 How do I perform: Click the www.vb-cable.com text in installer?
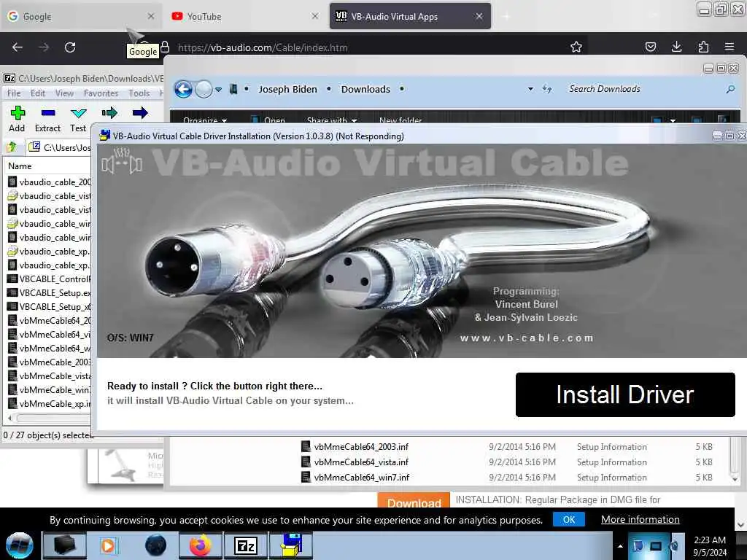pos(527,338)
